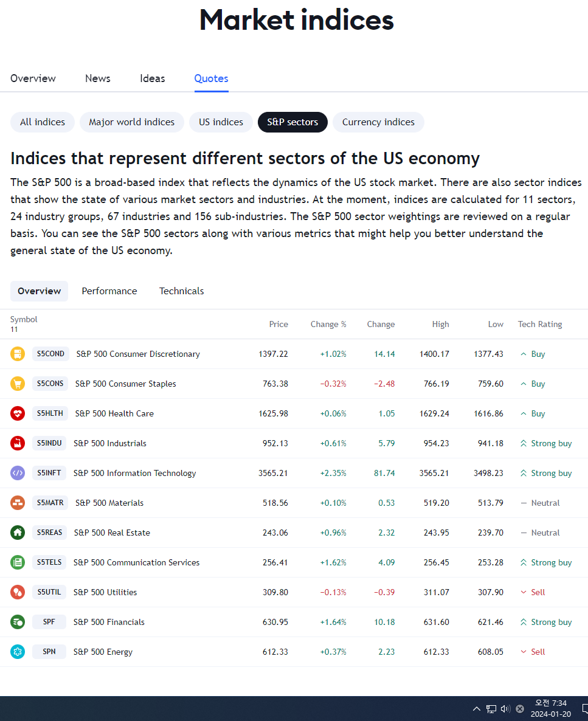The image size is (588, 721).
Task: Open the S5INDU ticker badge
Action: pyautogui.click(x=49, y=443)
